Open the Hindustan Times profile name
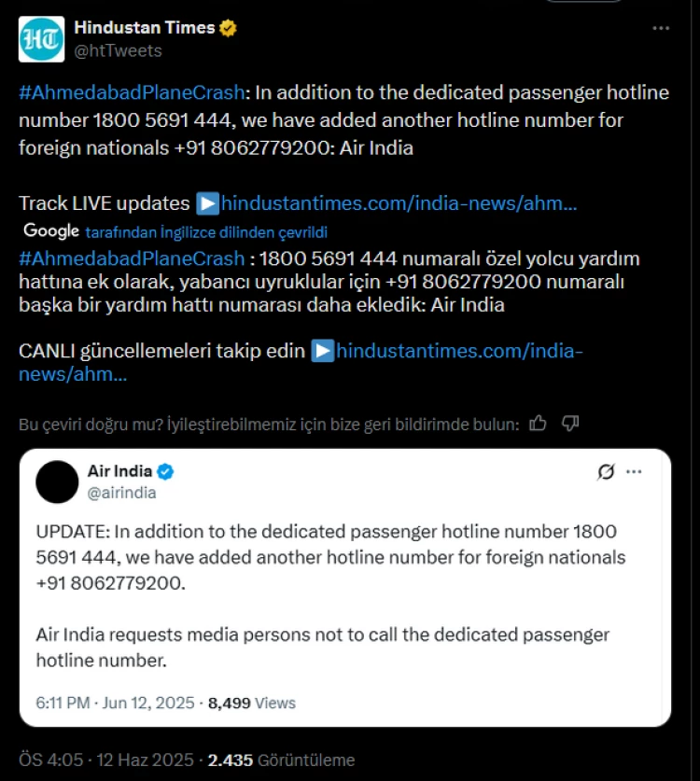This screenshot has width=700, height=781. coord(144,28)
